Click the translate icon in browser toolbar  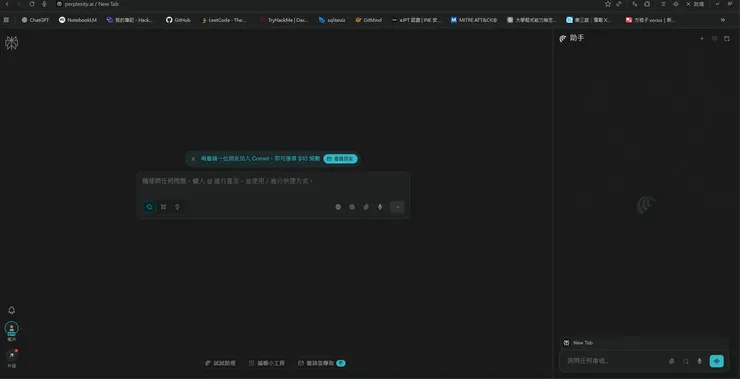[634, 4]
